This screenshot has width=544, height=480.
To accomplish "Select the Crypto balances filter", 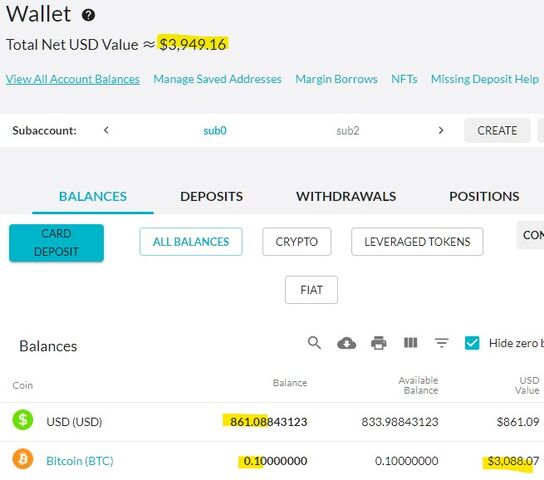I will click(297, 242).
